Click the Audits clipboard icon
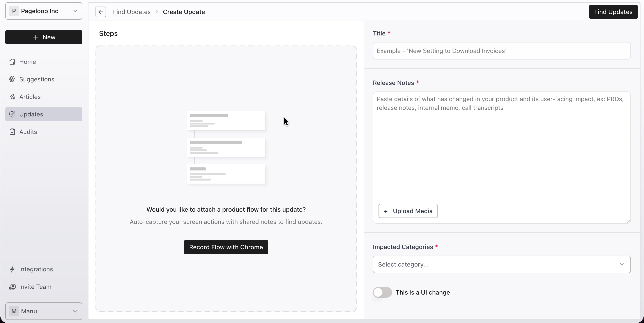The height and width of the screenshot is (323, 644). (x=12, y=132)
